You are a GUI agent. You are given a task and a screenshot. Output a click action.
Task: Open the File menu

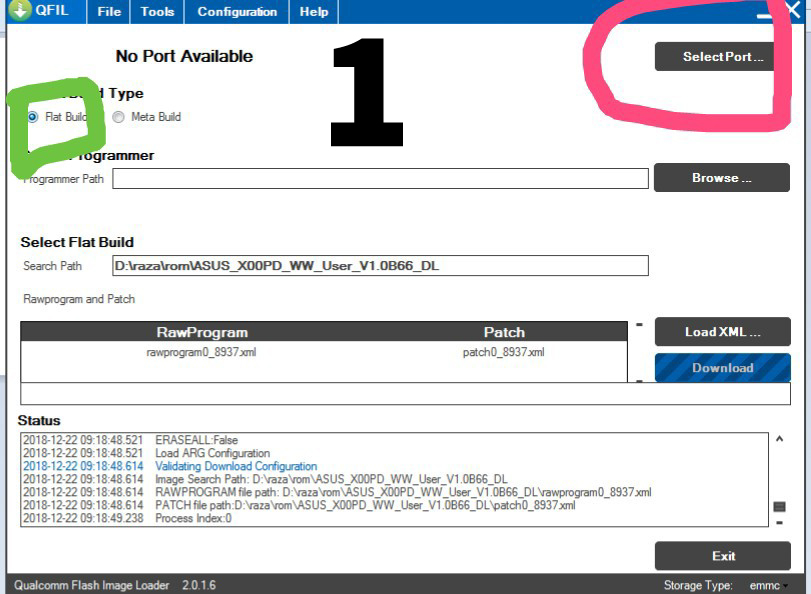(109, 11)
